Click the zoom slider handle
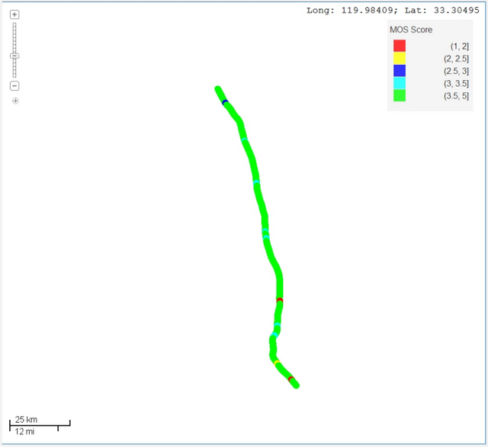This screenshot has width=488, height=448. (x=14, y=56)
